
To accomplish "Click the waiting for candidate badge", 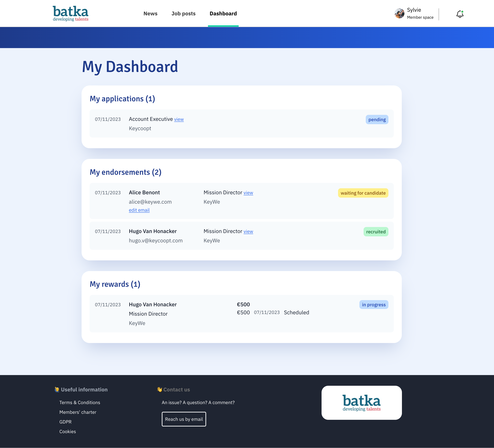I will [363, 193].
